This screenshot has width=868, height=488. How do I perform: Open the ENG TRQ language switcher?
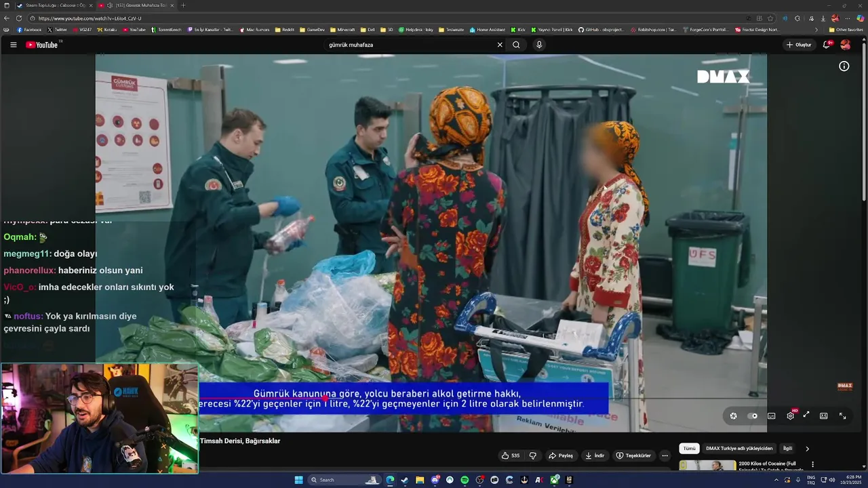click(x=811, y=480)
